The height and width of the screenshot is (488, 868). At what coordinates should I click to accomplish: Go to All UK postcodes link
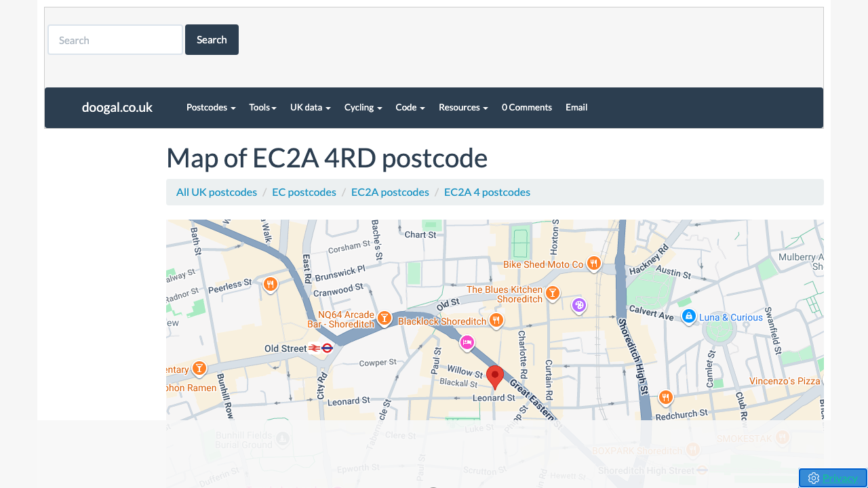pyautogui.click(x=216, y=192)
